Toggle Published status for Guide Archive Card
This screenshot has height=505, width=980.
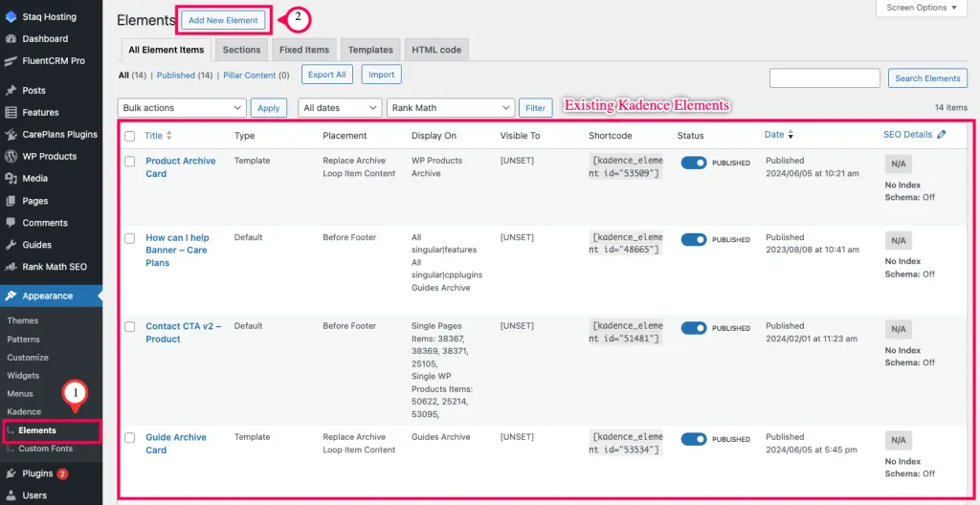point(694,439)
